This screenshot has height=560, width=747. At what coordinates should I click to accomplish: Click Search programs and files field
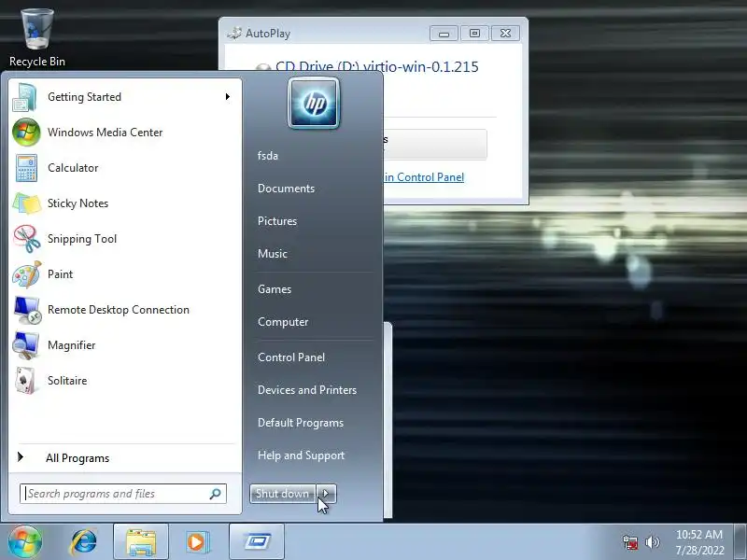(x=123, y=494)
